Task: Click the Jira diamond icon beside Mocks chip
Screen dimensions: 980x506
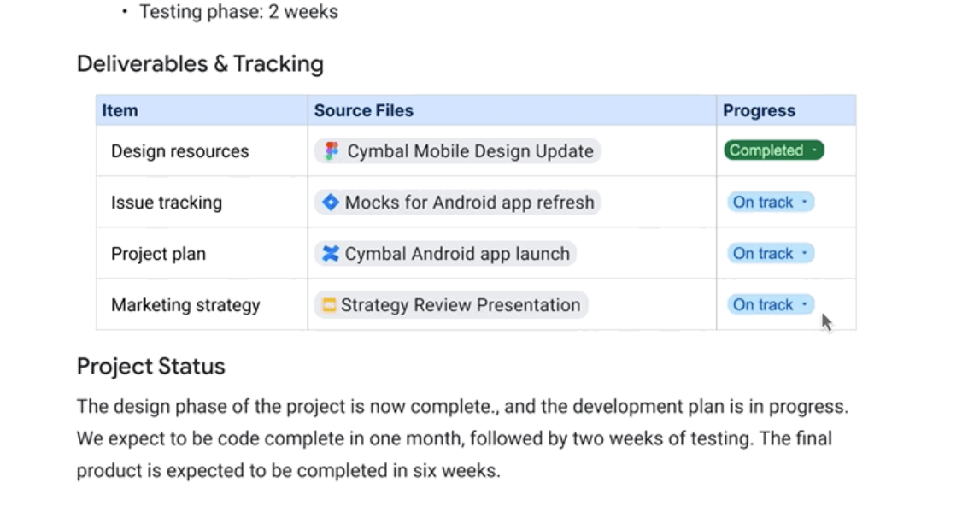Action: point(330,202)
